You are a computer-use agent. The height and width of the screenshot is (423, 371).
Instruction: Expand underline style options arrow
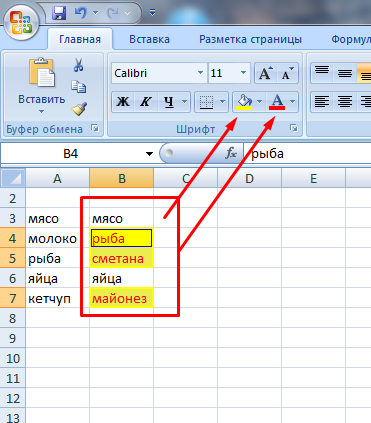point(184,102)
